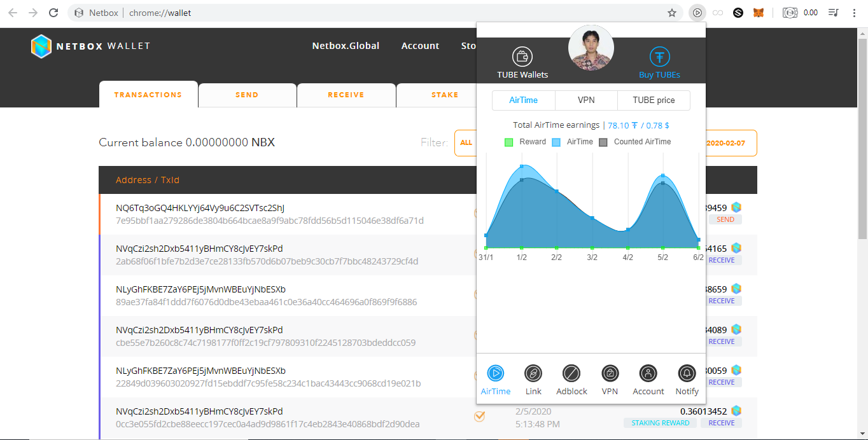868x440 pixels.
Task: Select the VPN icon in bottom bar
Action: [610, 373]
